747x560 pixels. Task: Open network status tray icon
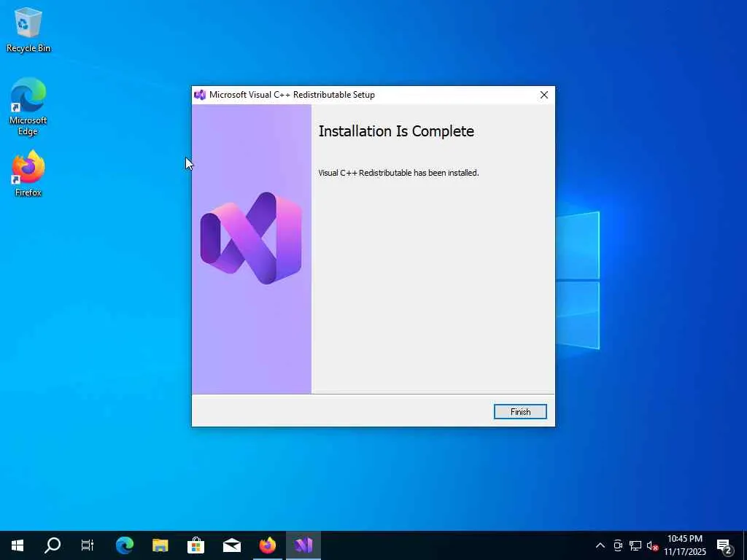[x=635, y=545]
